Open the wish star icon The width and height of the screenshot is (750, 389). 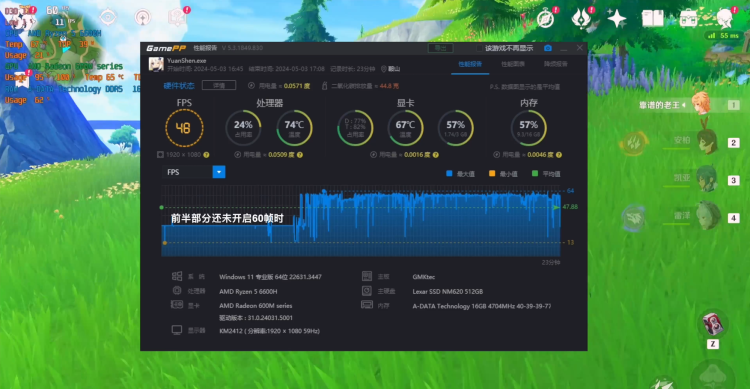[617, 19]
